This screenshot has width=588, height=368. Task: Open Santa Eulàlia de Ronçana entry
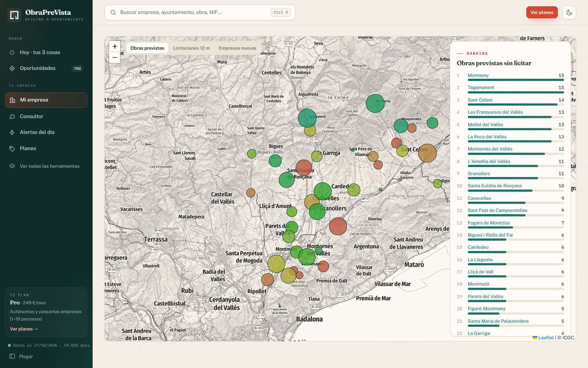[x=495, y=186]
